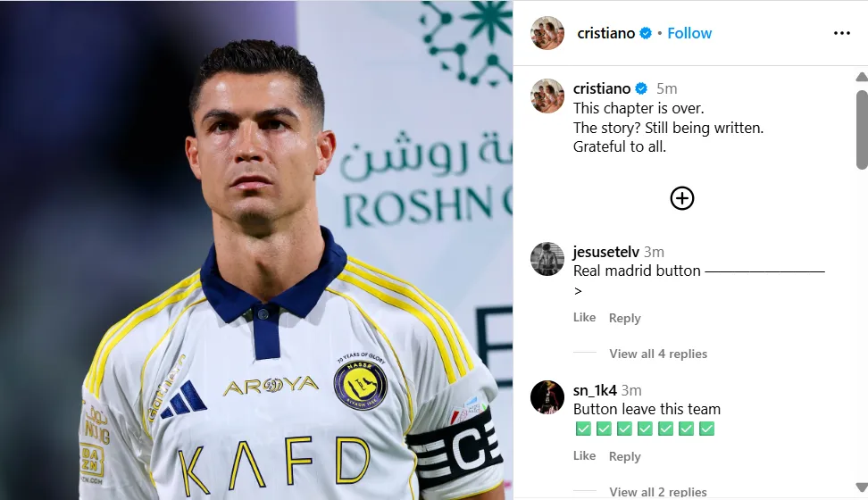
Task: Open cristiano username link in header
Action: pyautogui.click(x=606, y=33)
